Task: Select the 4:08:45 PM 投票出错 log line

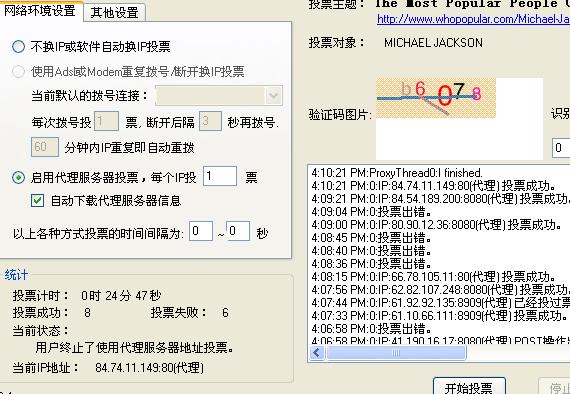Action: point(372,238)
